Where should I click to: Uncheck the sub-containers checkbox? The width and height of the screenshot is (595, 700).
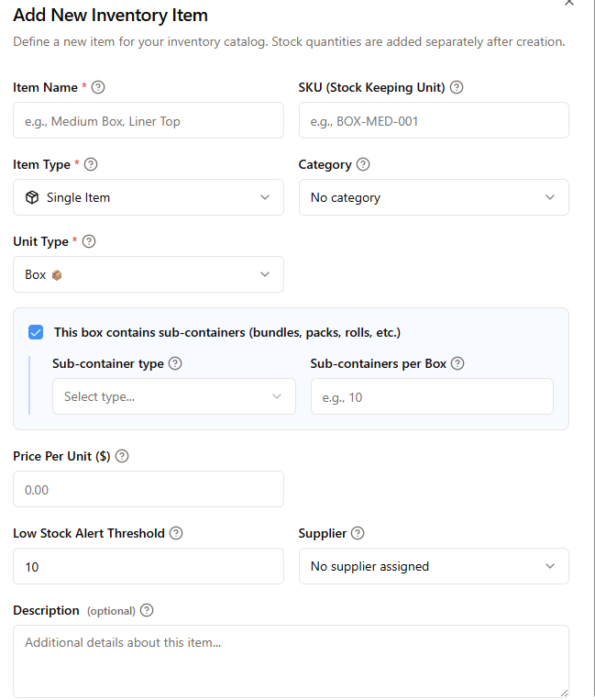click(x=36, y=332)
